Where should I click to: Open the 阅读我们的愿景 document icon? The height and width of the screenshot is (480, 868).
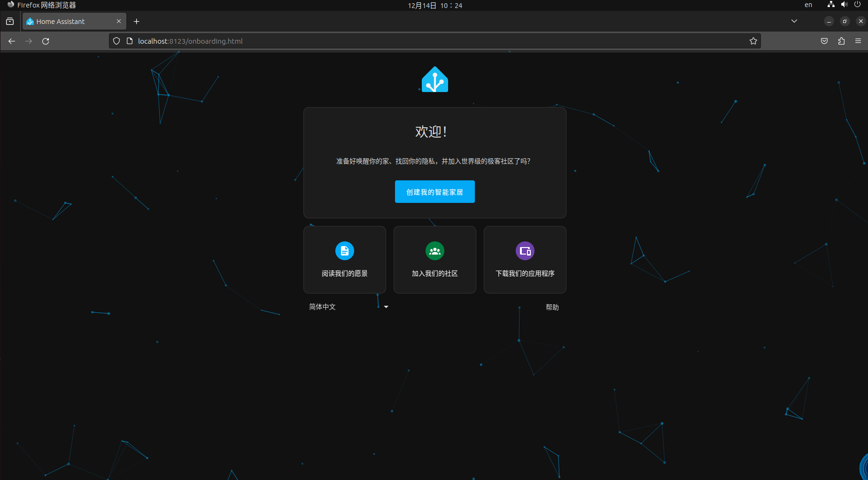(345, 251)
